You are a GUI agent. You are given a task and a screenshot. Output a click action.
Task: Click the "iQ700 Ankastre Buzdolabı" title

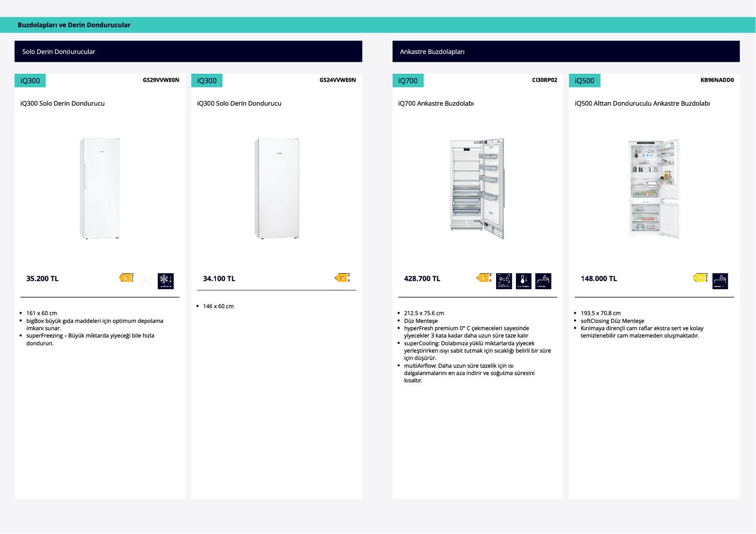[x=436, y=103]
